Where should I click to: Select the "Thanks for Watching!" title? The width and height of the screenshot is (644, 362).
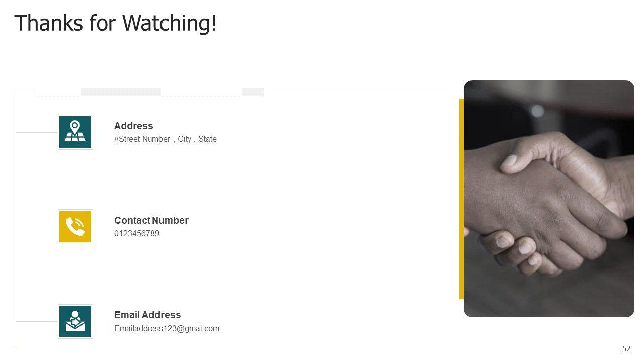coord(116,23)
